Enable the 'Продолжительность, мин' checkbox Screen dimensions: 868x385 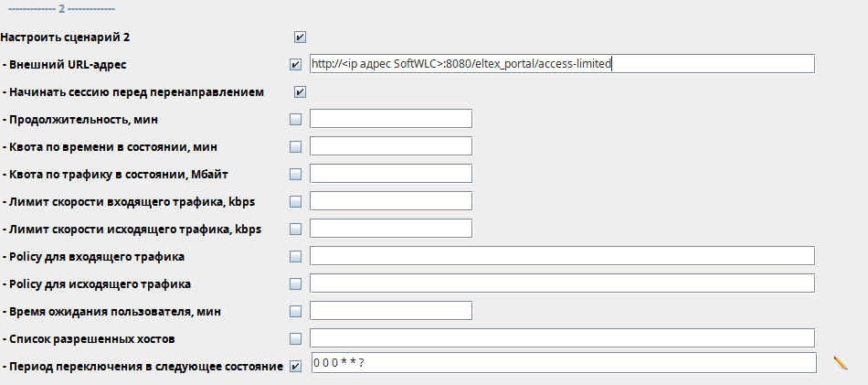tap(294, 119)
